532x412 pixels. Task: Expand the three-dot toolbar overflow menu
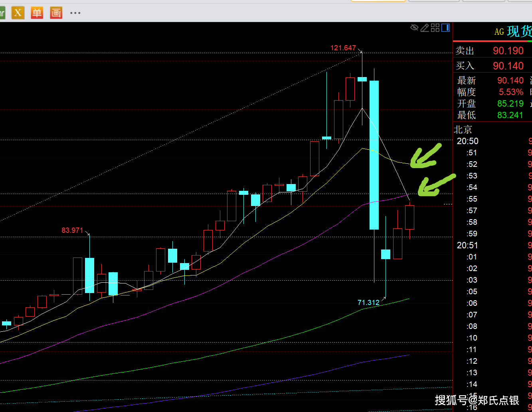tap(75, 13)
